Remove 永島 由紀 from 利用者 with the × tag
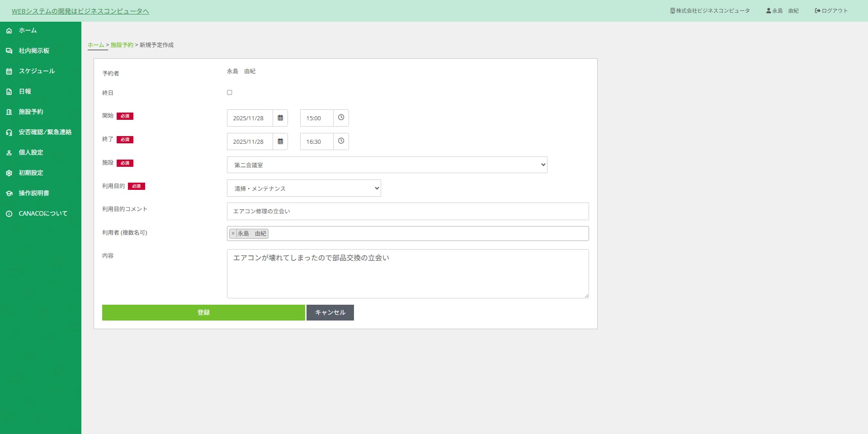The width and height of the screenshot is (868, 434). [233, 233]
